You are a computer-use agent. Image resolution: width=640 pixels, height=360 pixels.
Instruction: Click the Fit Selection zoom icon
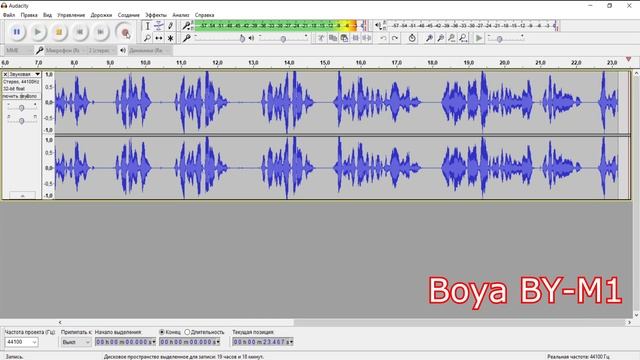pos(451,38)
